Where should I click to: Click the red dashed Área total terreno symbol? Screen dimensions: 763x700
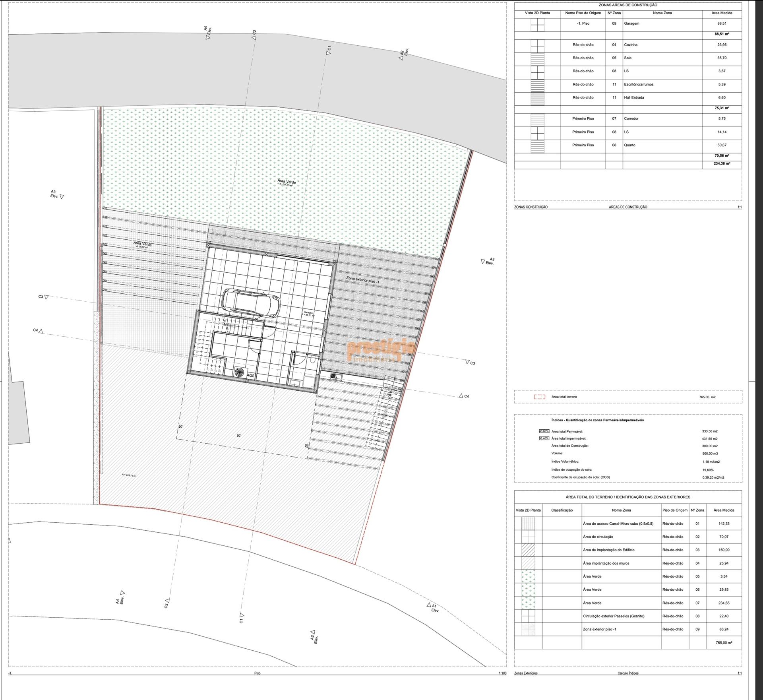coord(539,397)
